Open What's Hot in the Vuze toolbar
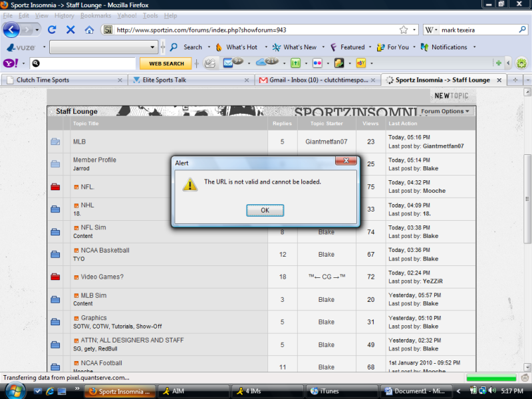The width and height of the screenshot is (532, 399). 237,47
